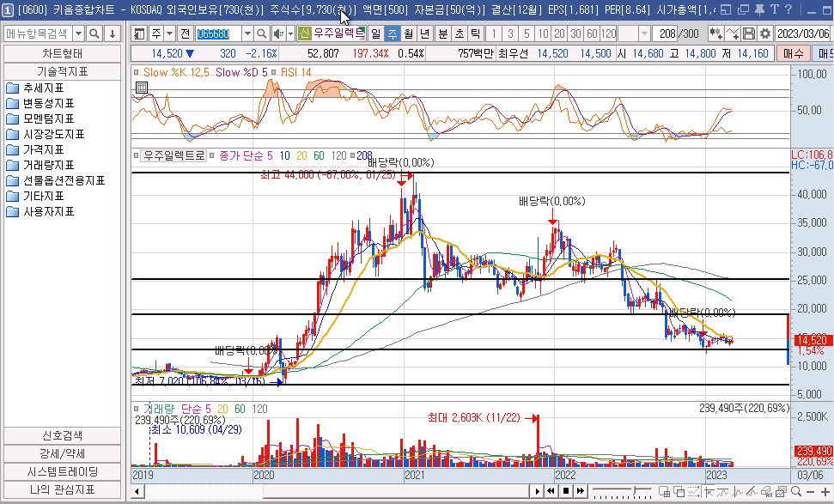The width and height of the screenshot is (834, 504).
Task: Click the 매수 buy button
Action: [x=793, y=54]
